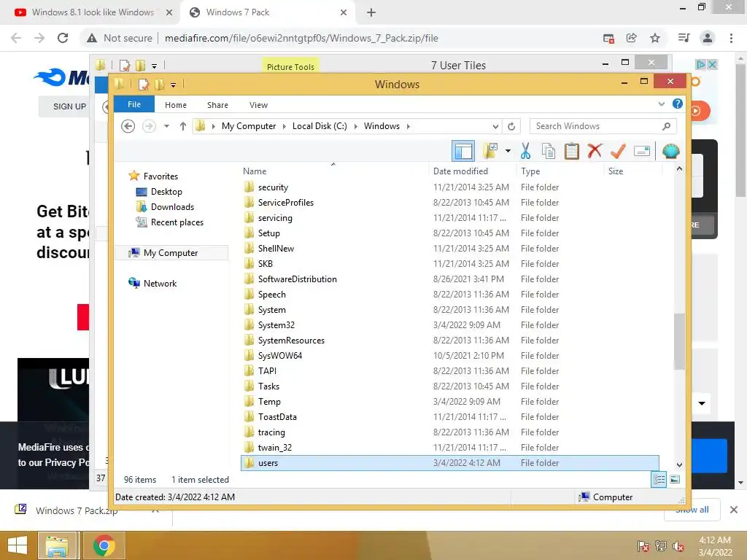Click the red X Delete icon
This screenshot has width=747, height=560.
click(595, 151)
